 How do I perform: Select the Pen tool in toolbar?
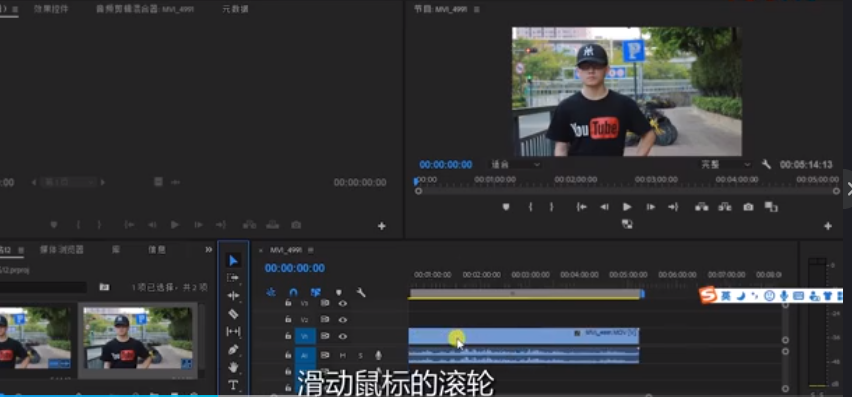coord(233,349)
